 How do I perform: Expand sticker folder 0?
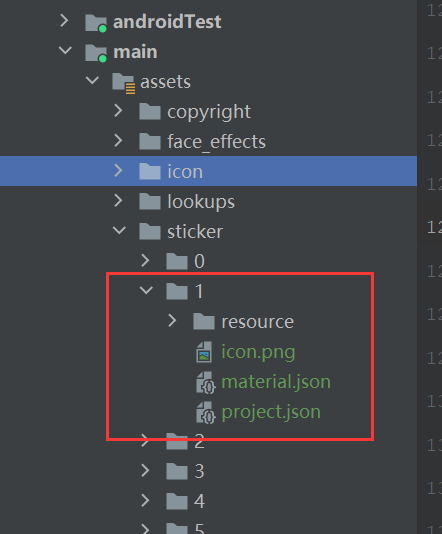click(x=145, y=260)
